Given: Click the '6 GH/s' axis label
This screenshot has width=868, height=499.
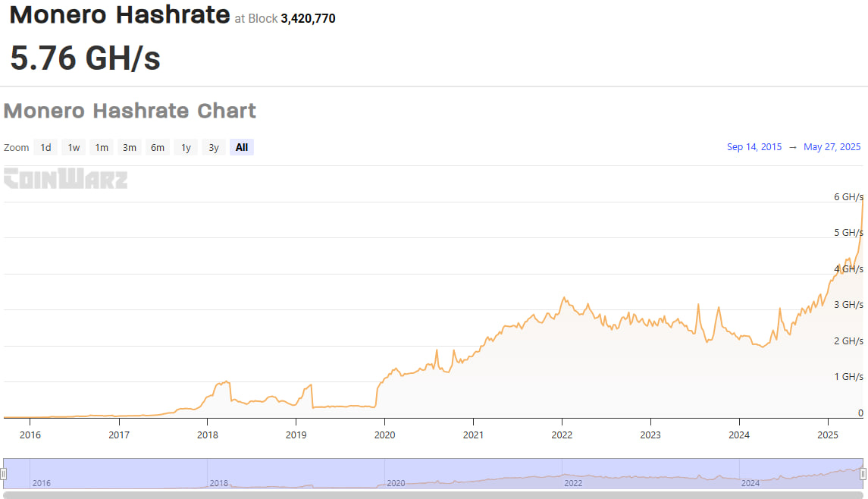Looking at the screenshot, I should [x=849, y=197].
